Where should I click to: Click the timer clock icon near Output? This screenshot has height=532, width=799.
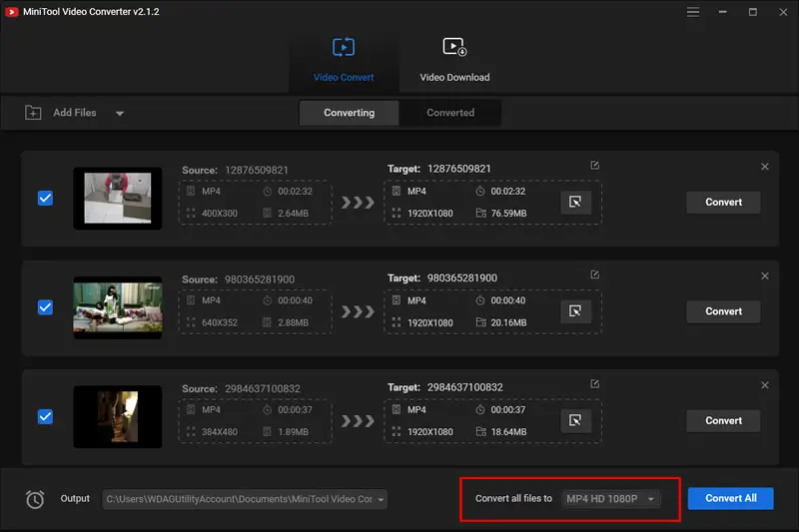[x=35, y=499]
